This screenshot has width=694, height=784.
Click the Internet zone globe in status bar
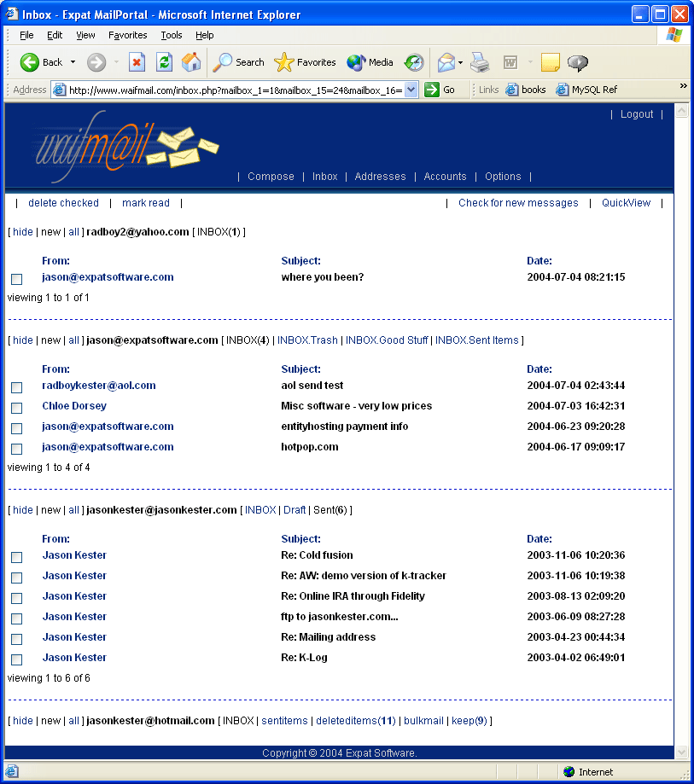(x=569, y=771)
